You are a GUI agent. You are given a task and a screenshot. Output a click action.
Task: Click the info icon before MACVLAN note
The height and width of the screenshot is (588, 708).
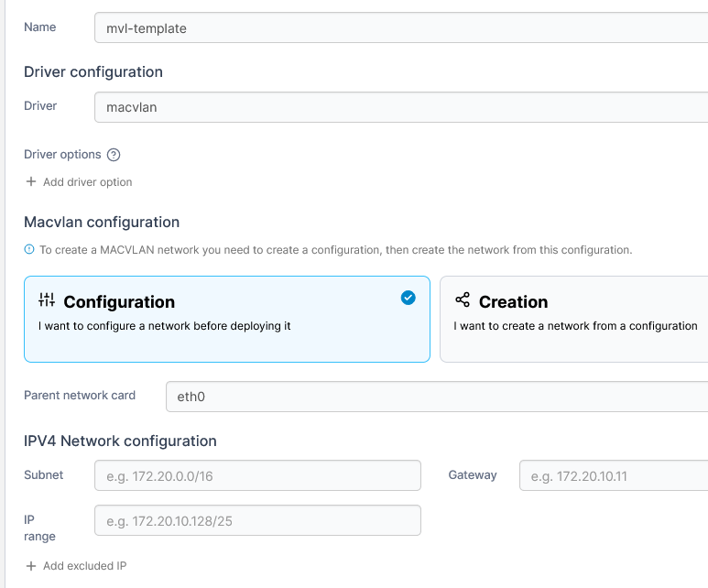pos(29,249)
